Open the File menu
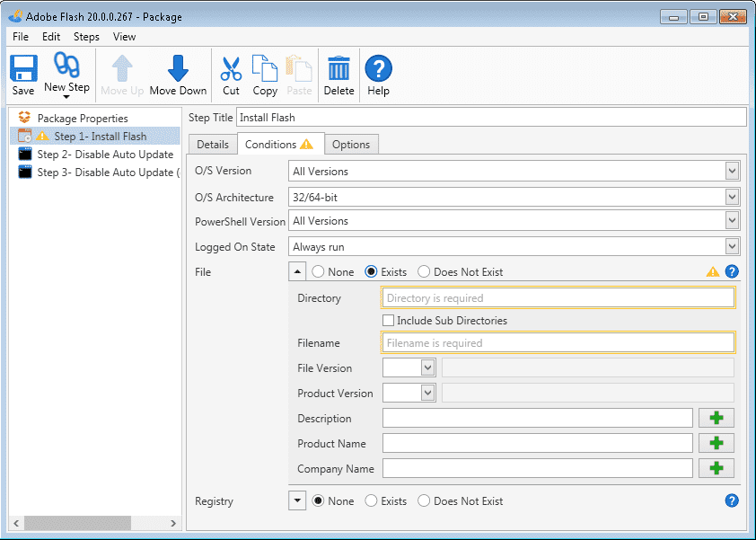This screenshot has width=756, height=540. click(x=21, y=37)
